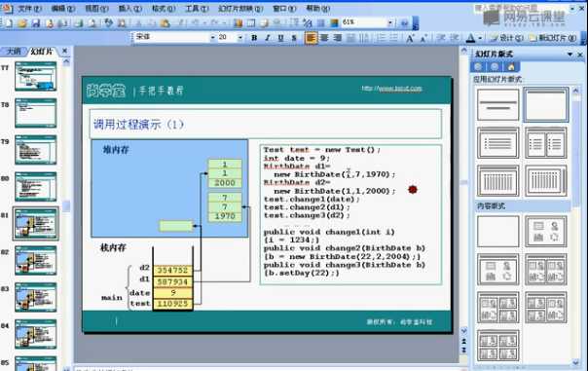Select the Blank content layout thumbnail

[x=498, y=231]
